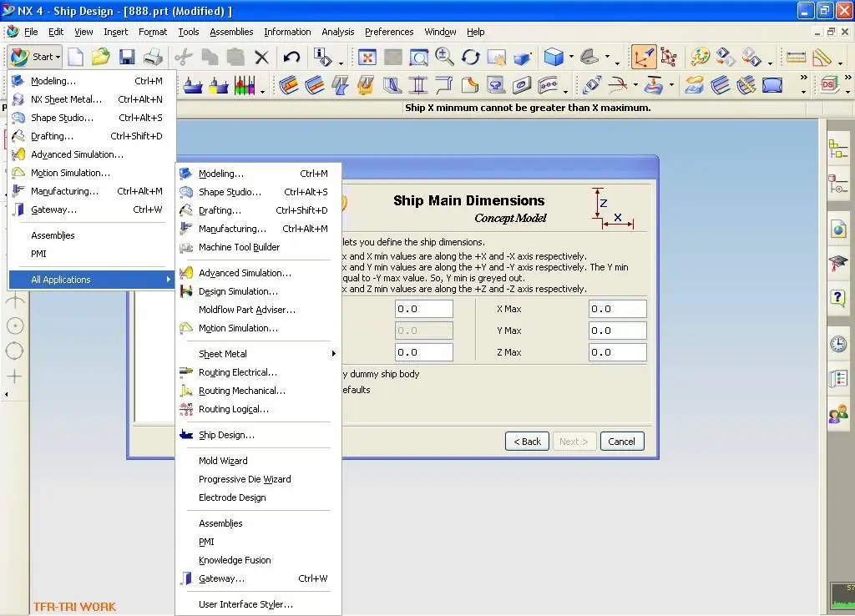
Task: Click the Z Max value field
Action: [x=617, y=353]
